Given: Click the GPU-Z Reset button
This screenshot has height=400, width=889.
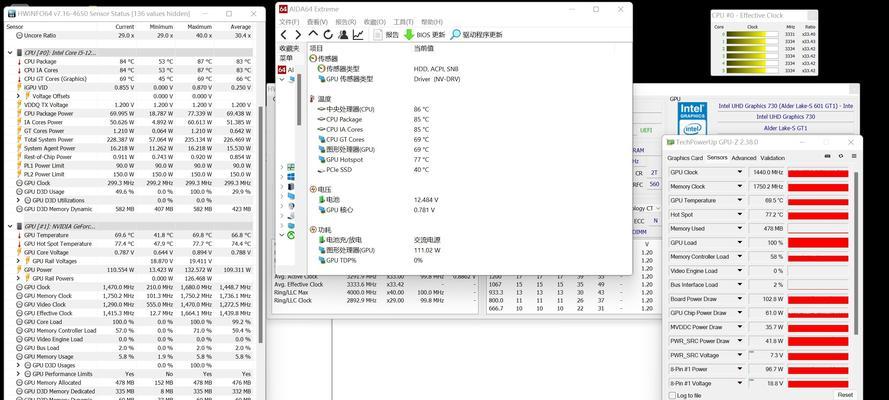Looking at the screenshot, I should (x=845, y=395).
